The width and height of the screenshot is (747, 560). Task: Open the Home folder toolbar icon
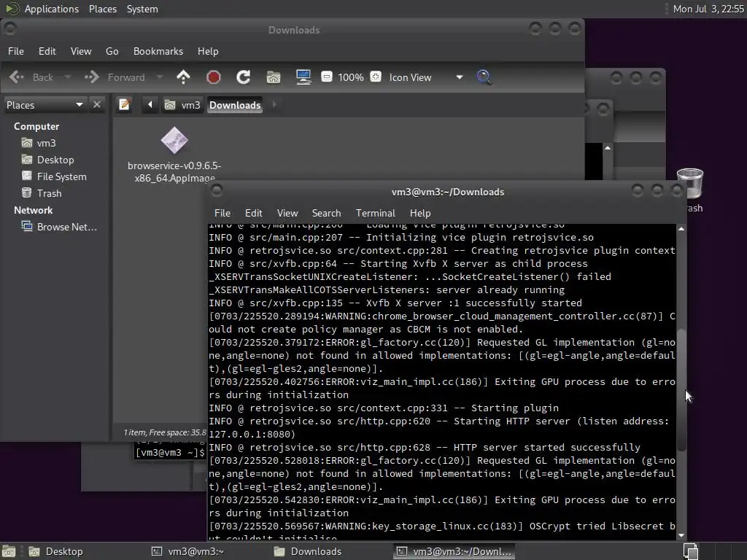pyautogui.click(x=274, y=77)
